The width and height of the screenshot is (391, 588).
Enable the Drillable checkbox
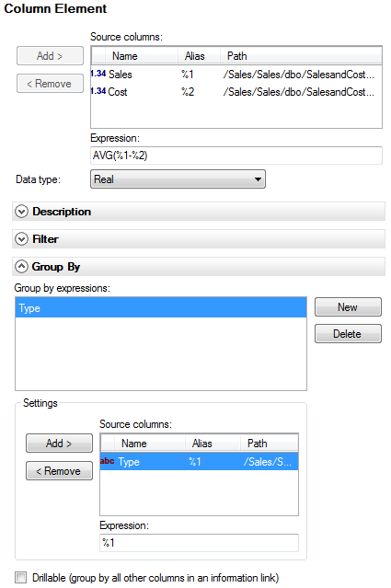pyautogui.click(x=21, y=578)
